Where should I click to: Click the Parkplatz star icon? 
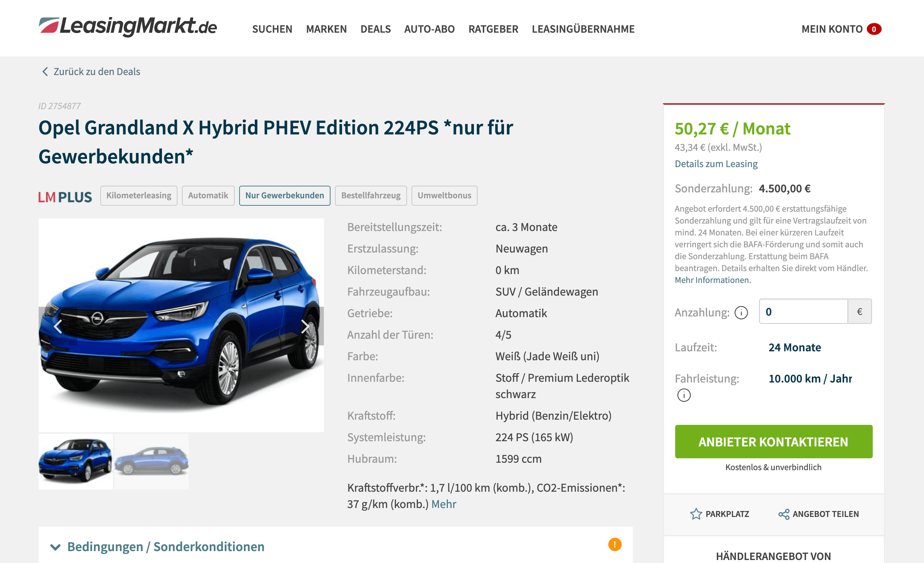[696, 514]
